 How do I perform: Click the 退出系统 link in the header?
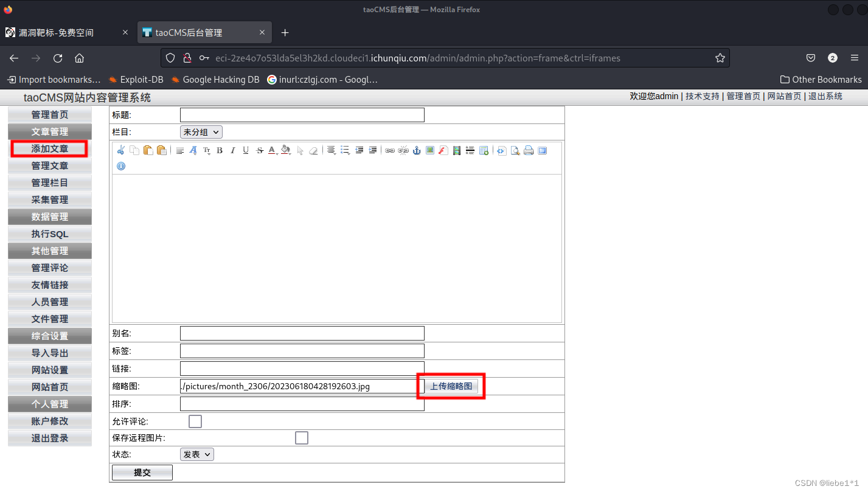pos(825,96)
